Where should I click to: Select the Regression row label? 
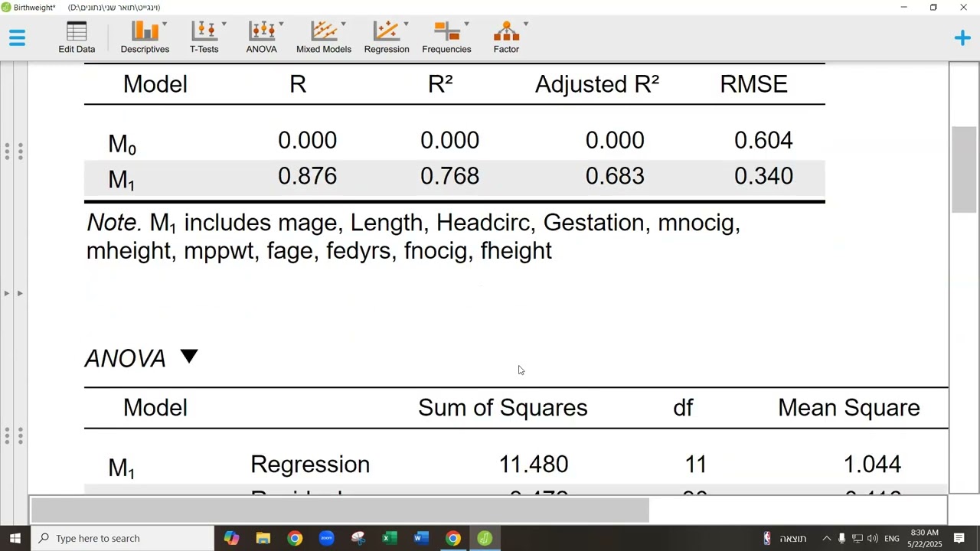click(x=310, y=465)
